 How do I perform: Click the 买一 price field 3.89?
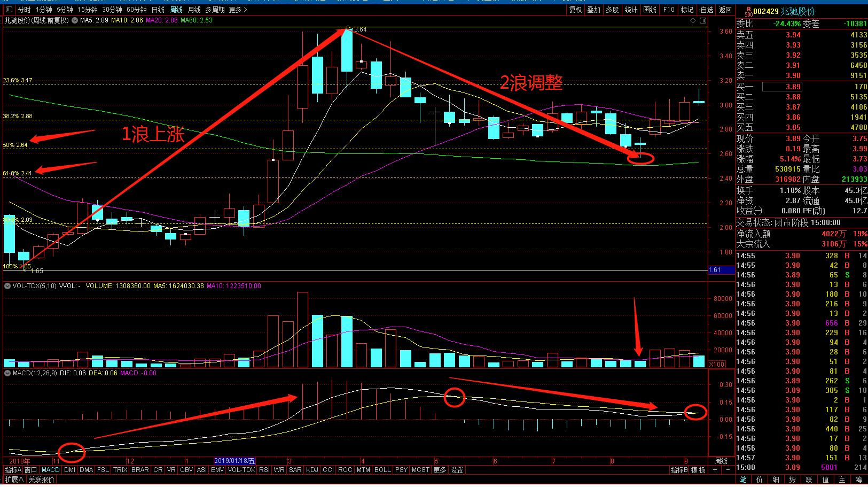(x=782, y=87)
